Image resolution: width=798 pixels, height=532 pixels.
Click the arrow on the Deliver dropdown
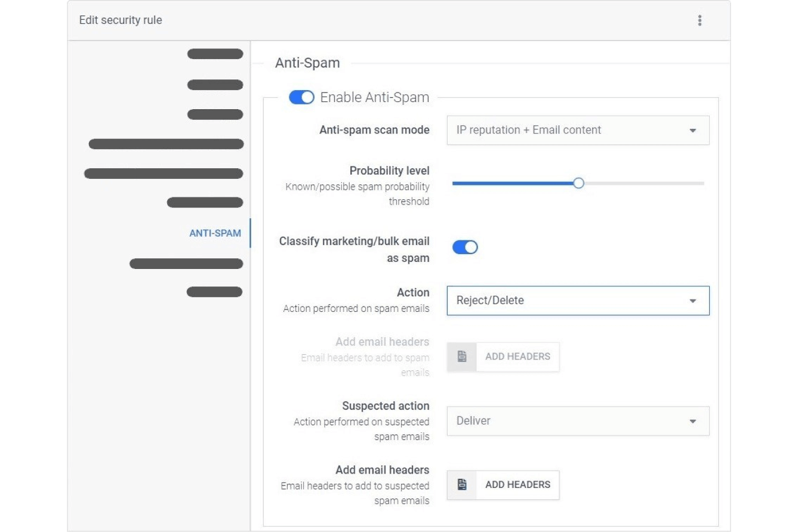click(692, 420)
